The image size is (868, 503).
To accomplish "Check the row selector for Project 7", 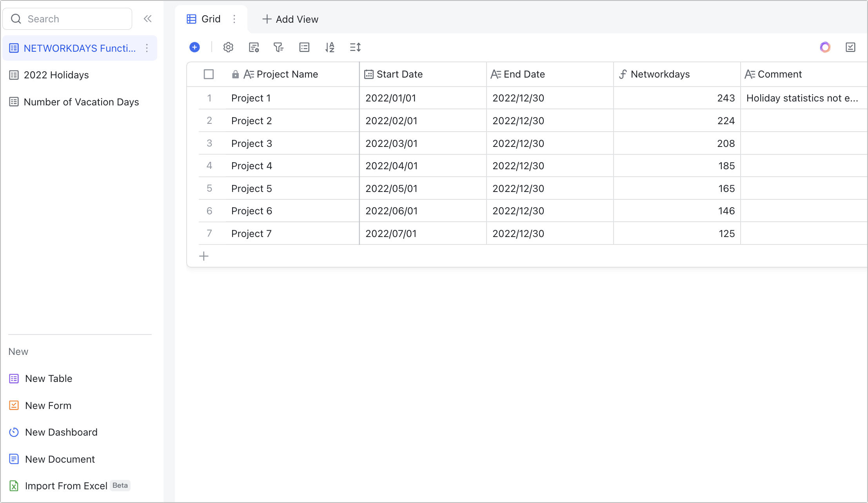I will coord(209,233).
